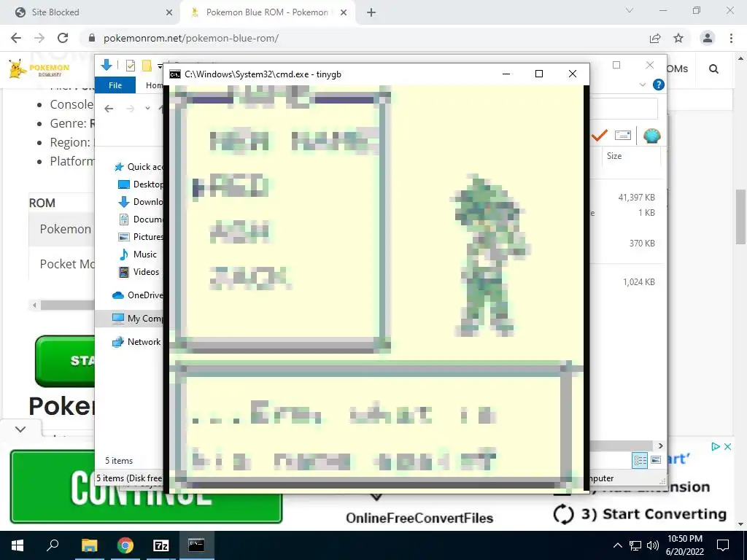Select Videos in navigation pane
The height and width of the screenshot is (560, 747).
point(139,272)
